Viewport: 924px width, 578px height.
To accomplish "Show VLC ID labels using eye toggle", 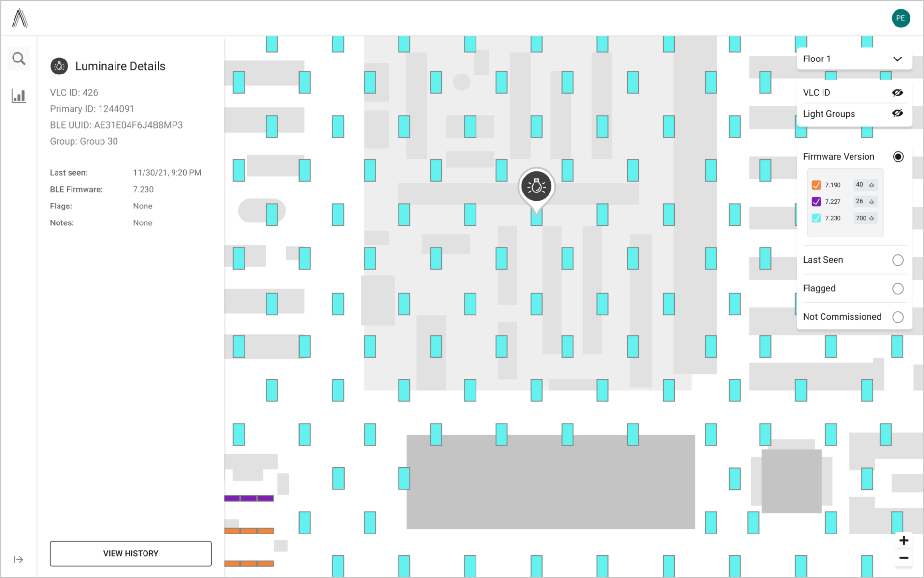I will tap(897, 93).
